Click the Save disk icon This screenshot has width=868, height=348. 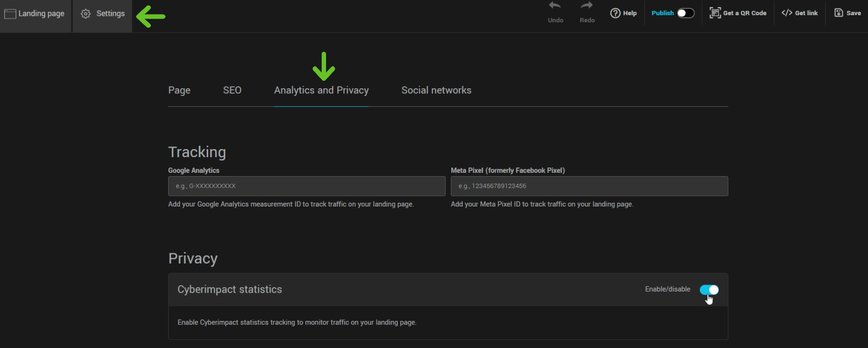click(x=839, y=13)
